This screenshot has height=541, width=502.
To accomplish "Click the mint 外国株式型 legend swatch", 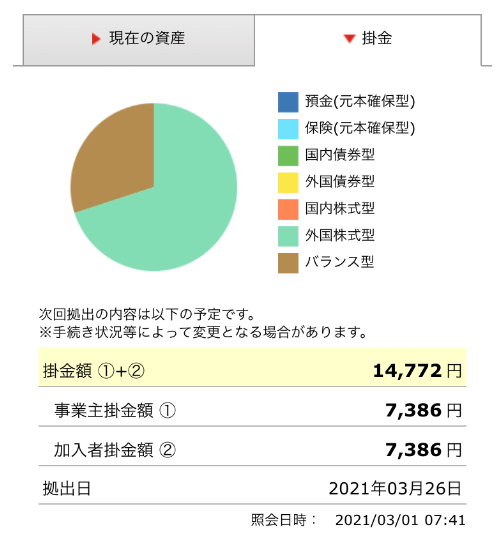I will click(x=288, y=236).
